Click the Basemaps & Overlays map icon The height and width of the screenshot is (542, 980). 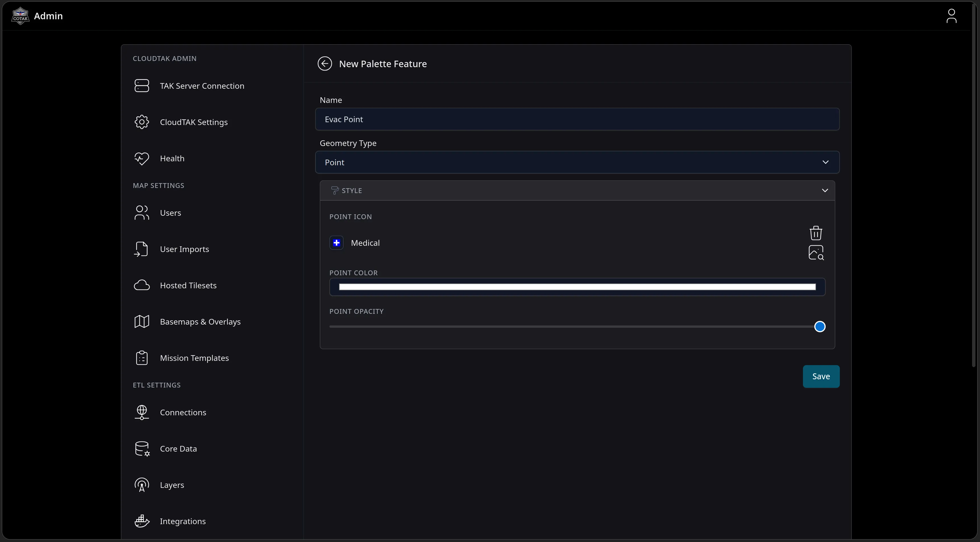coord(142,321)
